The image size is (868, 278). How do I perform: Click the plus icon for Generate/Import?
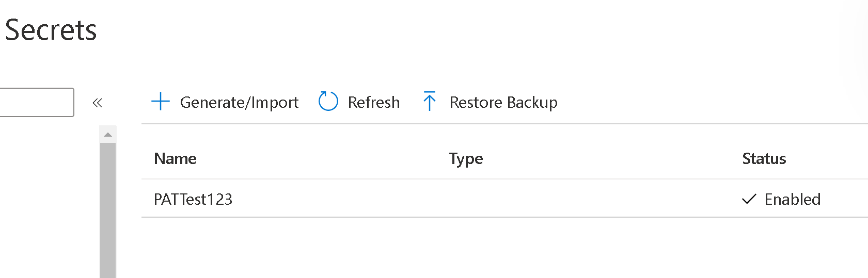(x=161, y=102)
